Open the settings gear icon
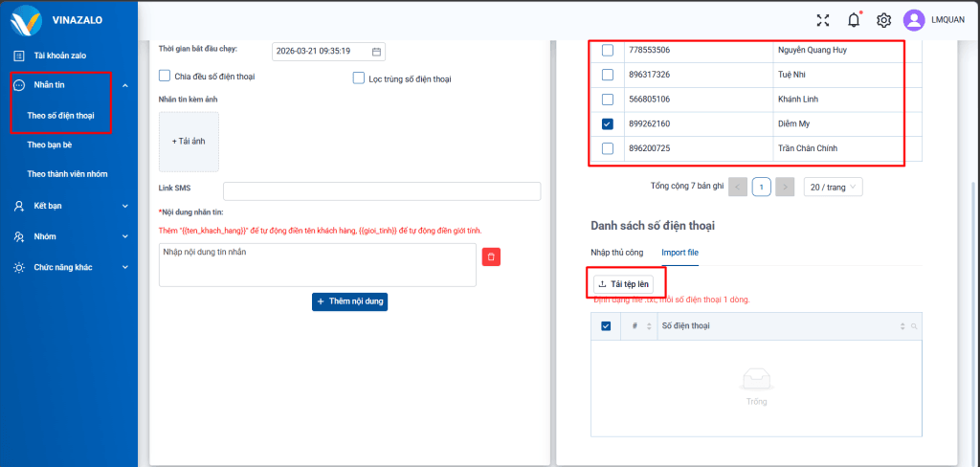Screen dimensions: 980x467 (883, 20)
